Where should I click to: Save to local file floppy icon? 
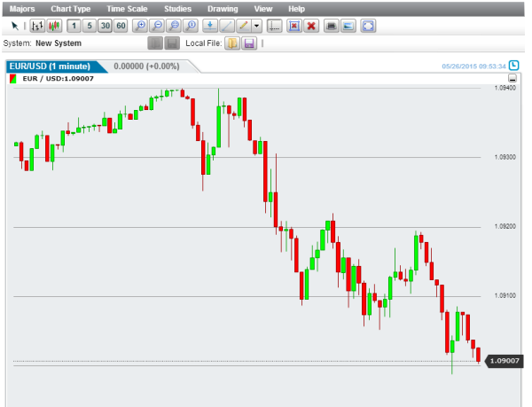point(249,43)
